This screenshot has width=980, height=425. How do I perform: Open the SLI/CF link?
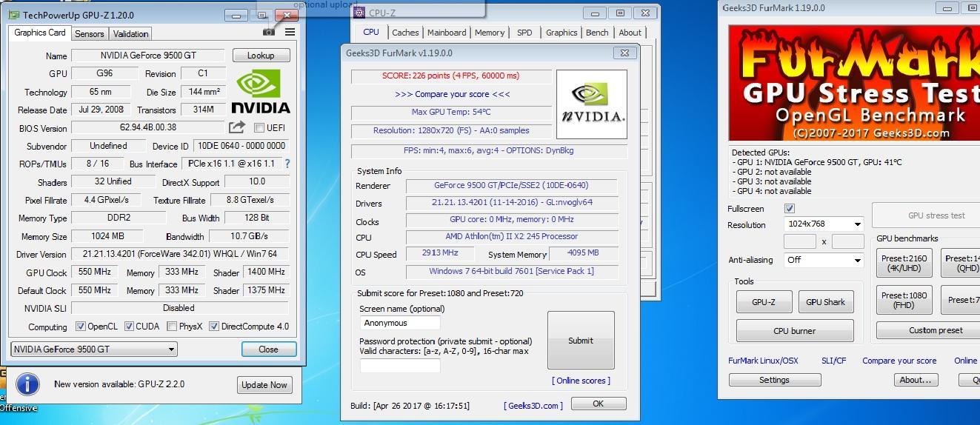833,361
